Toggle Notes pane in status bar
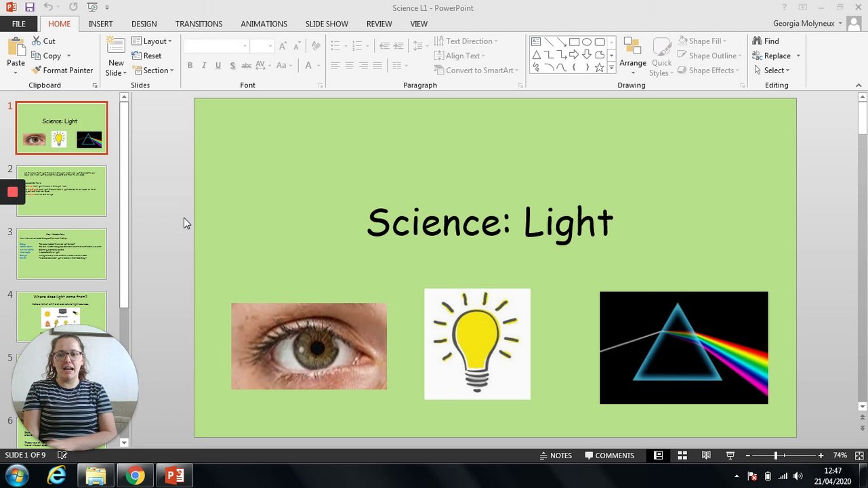 (x=556, y=455)
